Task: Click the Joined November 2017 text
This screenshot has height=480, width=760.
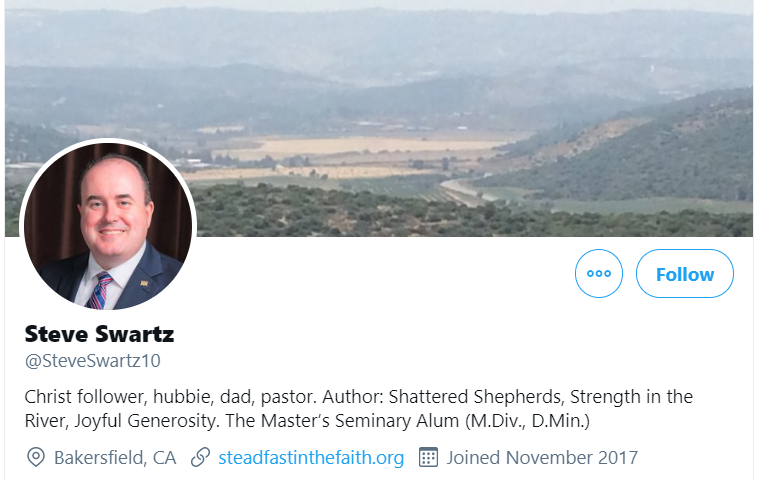Action: [542, 458]
